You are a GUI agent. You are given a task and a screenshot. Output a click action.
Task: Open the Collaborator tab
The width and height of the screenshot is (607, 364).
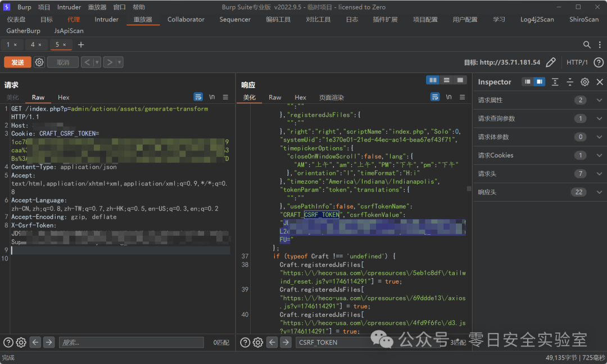pyautogui.click(x=186, y=19)
